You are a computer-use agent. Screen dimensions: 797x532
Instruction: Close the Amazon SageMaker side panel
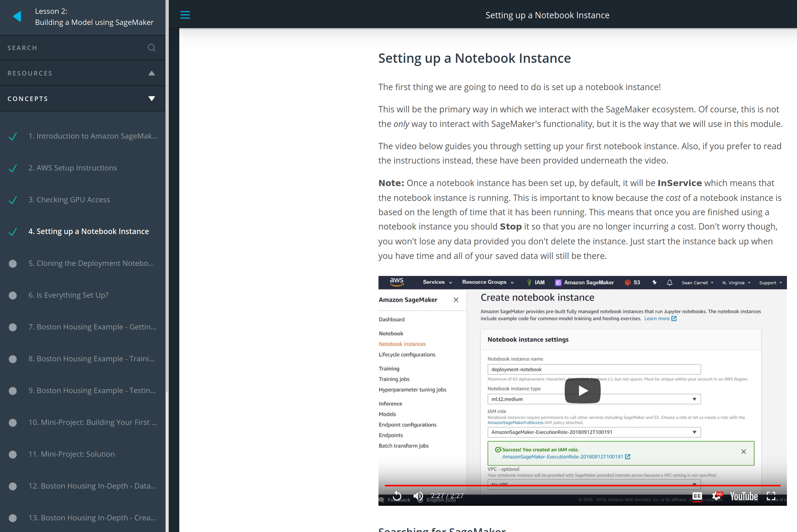pos(456,300)
